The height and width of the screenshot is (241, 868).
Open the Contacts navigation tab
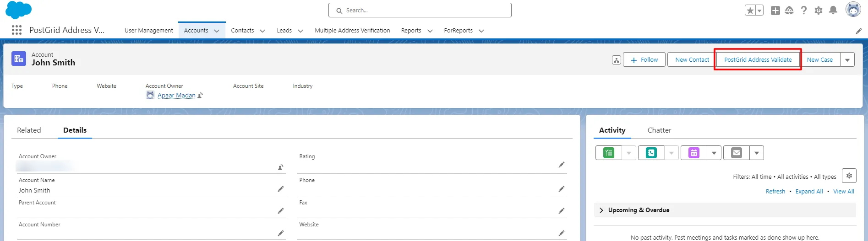click(242, 31)
